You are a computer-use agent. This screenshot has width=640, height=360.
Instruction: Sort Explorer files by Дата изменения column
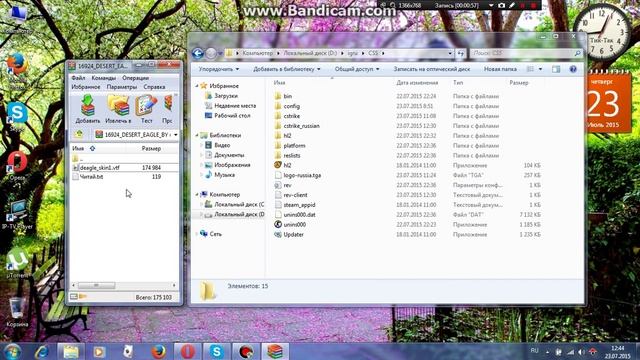point(417,82)
